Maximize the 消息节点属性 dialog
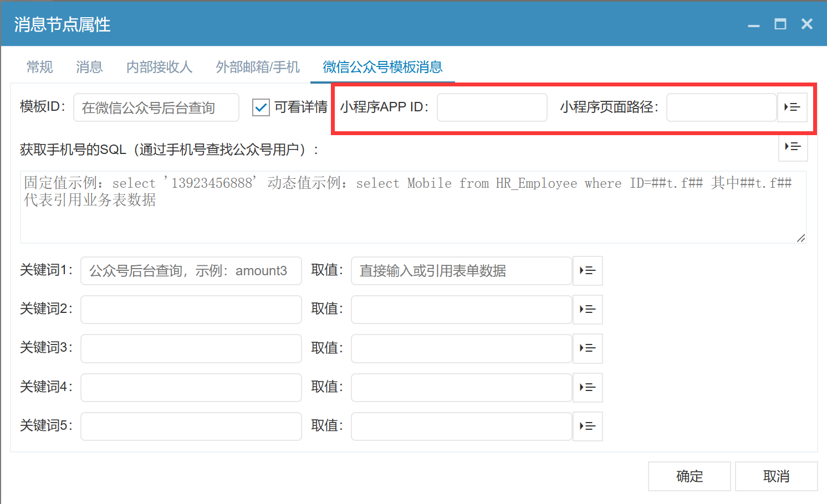The image size is (827, 504). tap(780, 24)
